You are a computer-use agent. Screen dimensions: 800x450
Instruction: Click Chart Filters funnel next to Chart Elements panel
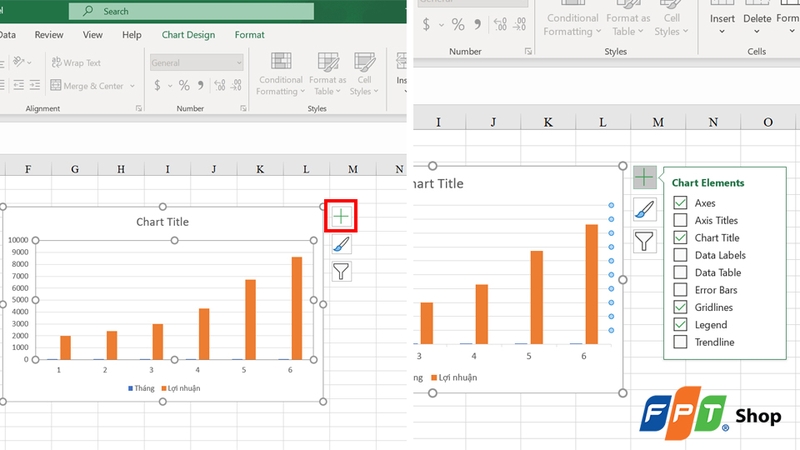[x=644, y=241]
